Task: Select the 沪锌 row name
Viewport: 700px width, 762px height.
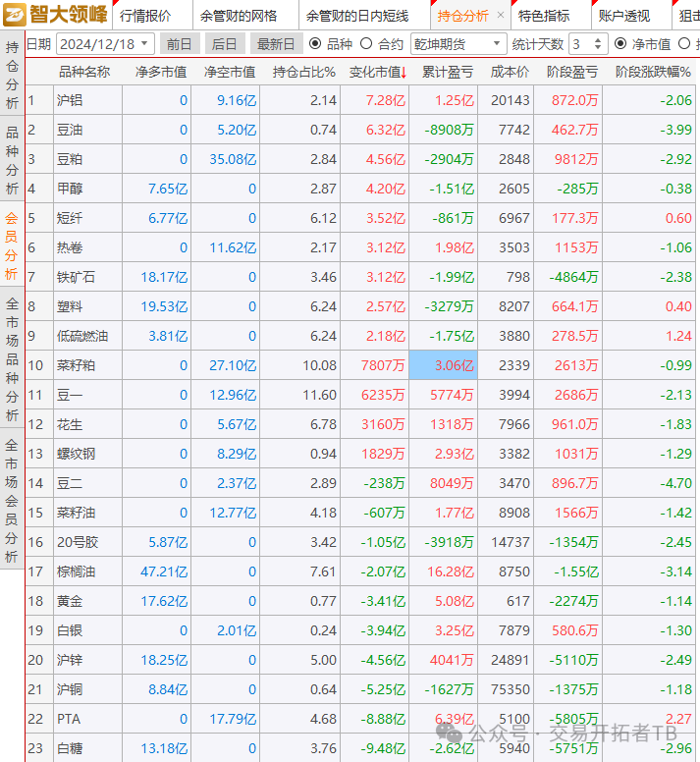Action: 70,660
